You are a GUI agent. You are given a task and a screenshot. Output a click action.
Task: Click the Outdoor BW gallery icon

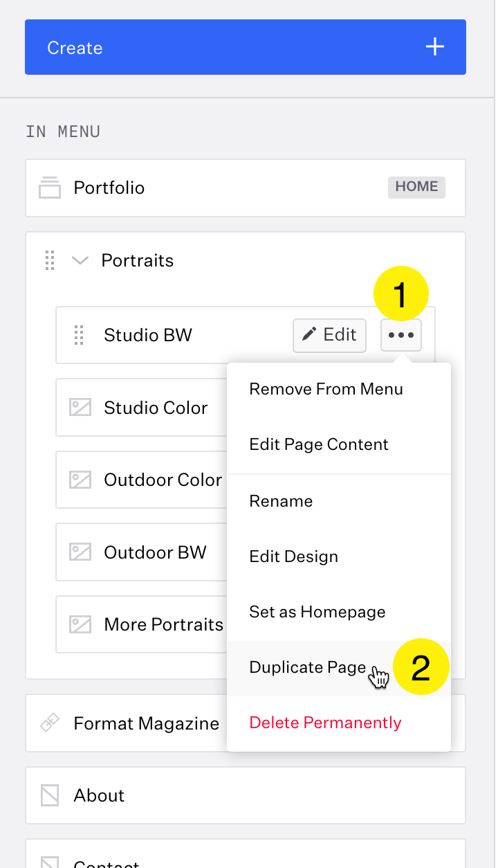tap(80, 552)
